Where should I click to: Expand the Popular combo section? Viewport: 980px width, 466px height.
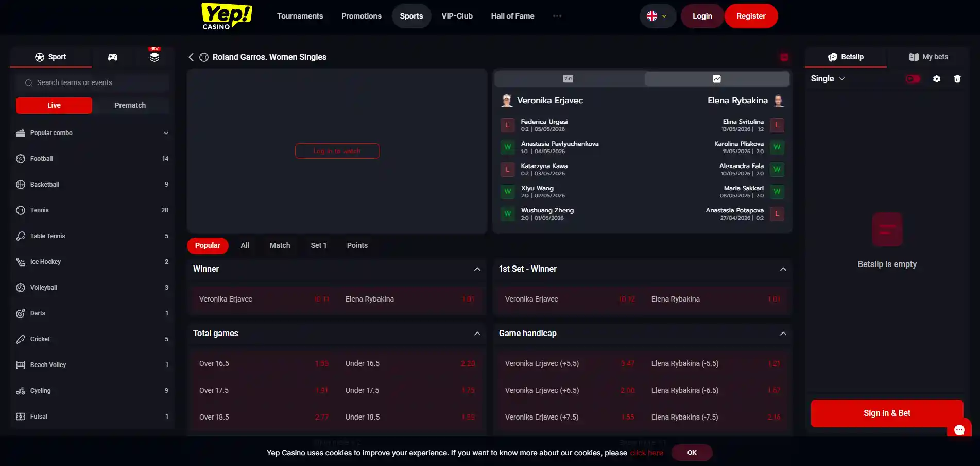[x=166, y=133]
